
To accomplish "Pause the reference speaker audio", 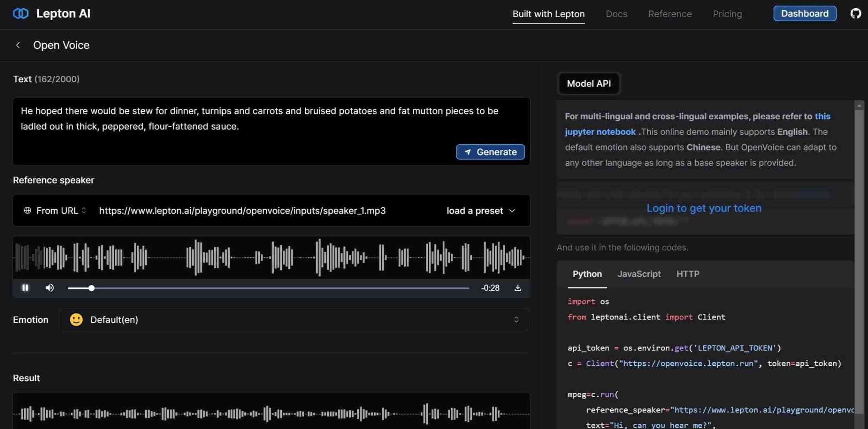I will coord(25,288).
